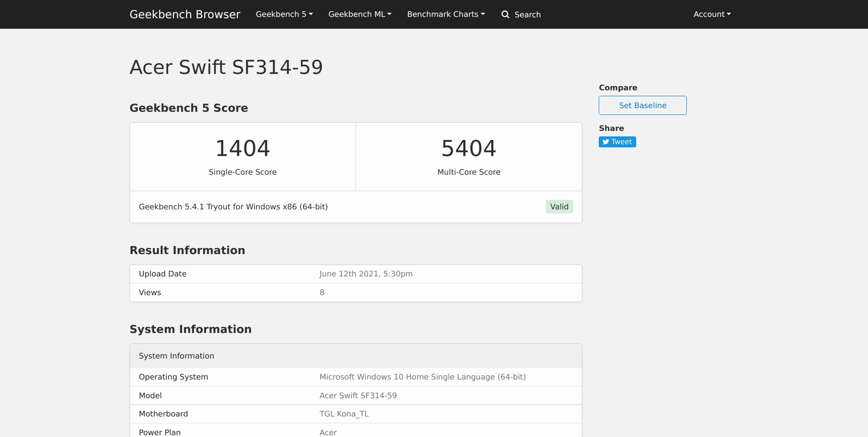
Task: Click the Views count value 8
Action: pos(322,292)
